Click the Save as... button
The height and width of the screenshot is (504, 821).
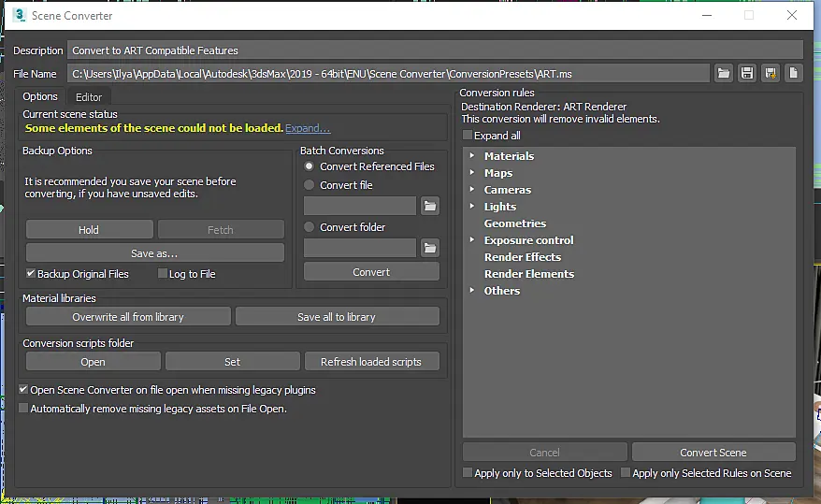[154, 252]
